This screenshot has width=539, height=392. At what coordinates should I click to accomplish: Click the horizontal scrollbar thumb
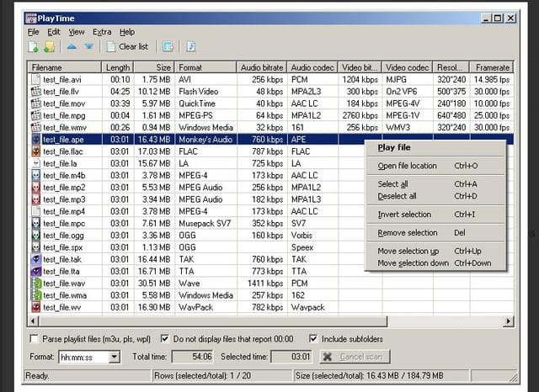(213, 321)
